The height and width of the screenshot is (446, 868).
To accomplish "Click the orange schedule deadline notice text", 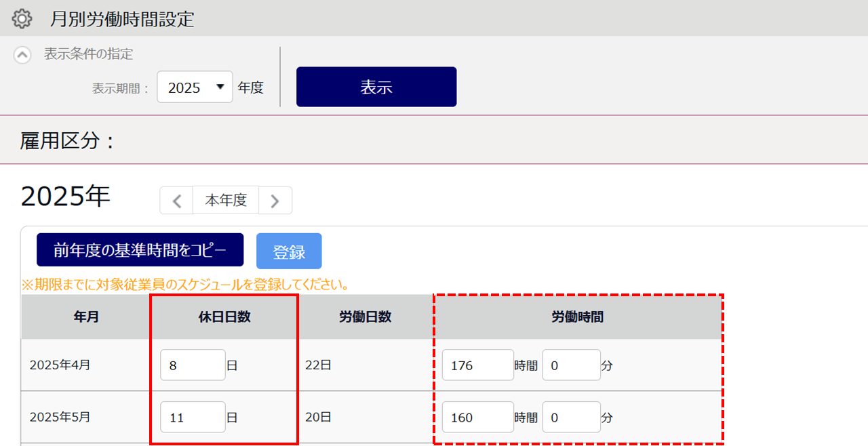I will click(x=185, y=285).
